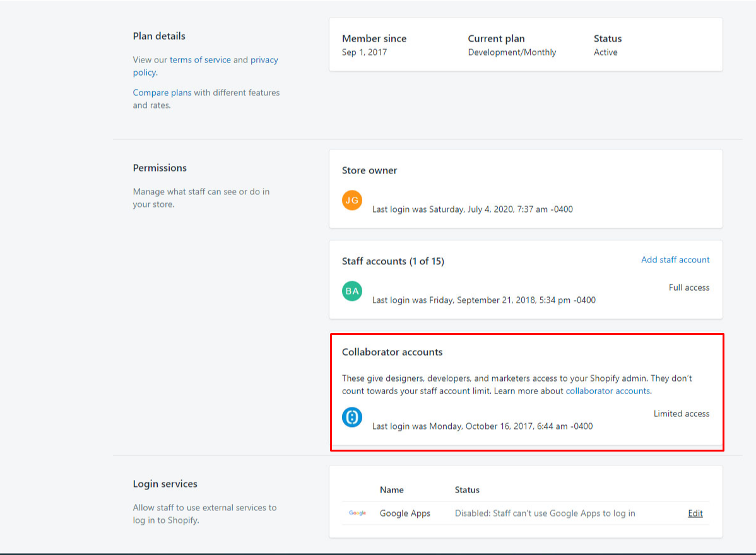Click the Sep 1, 2017 member date
This screenshot has width=756, height=555.
365,52
